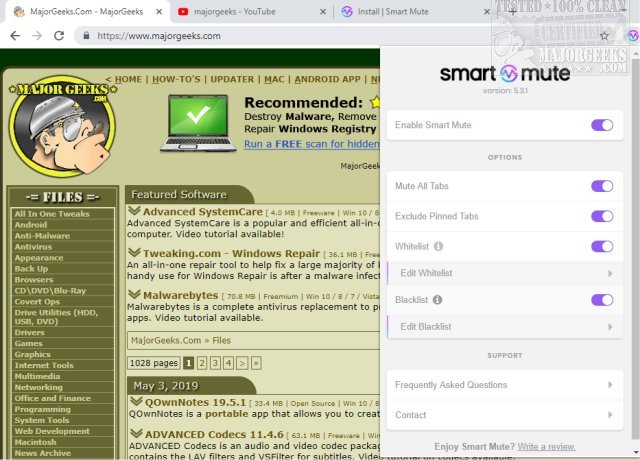Screen dimensions: 640x460
Task: Open the Contact support row
Action: (x=505, y=415)
